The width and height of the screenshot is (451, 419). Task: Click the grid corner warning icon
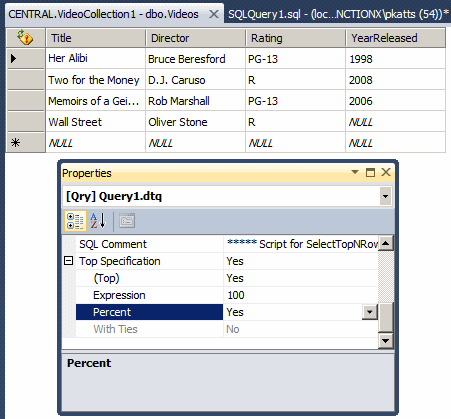click(25, 38)
